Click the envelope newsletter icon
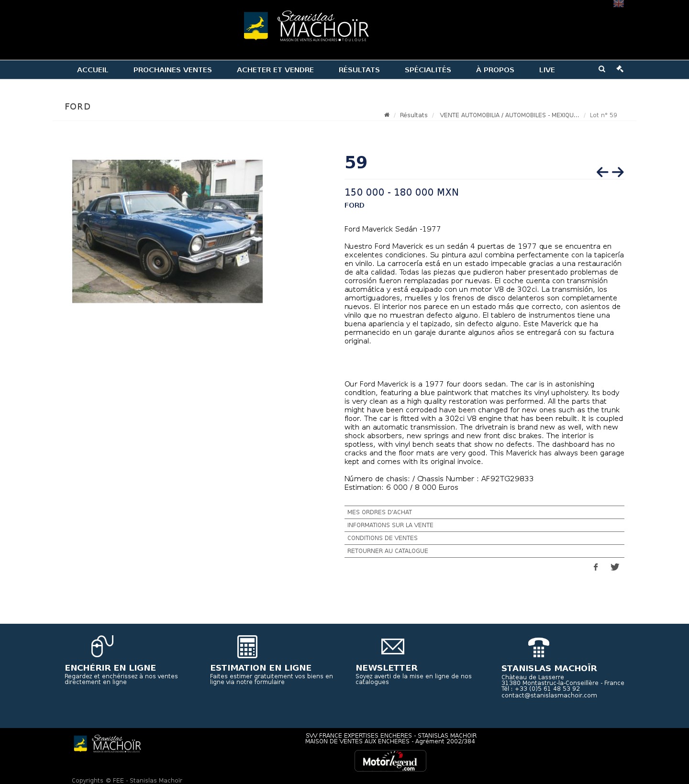 pos(393,647)
